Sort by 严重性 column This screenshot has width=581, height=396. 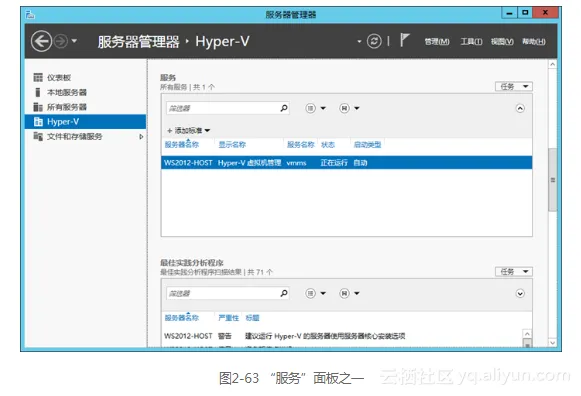coord(229,318)
